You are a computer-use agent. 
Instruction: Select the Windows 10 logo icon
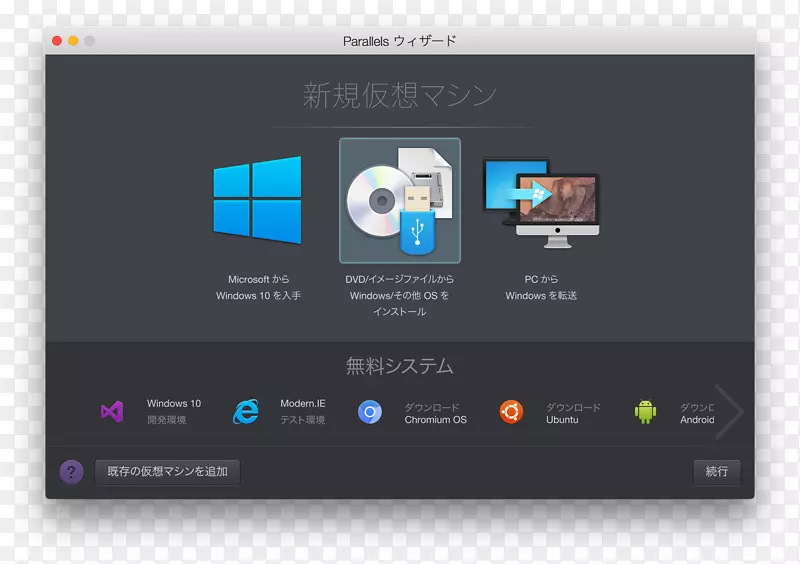pyautogui.click(x=257, y=200)
